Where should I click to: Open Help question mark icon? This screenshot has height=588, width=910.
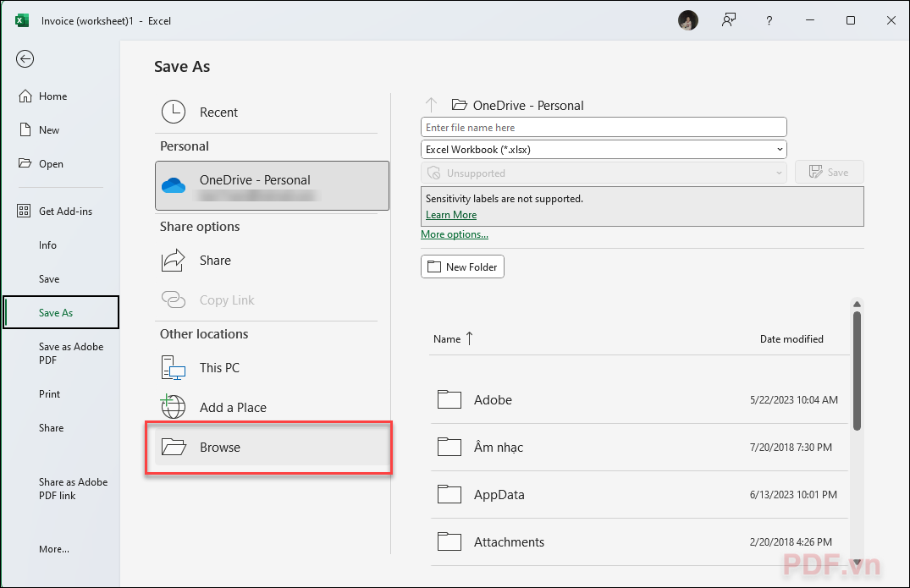coord(769,21)
